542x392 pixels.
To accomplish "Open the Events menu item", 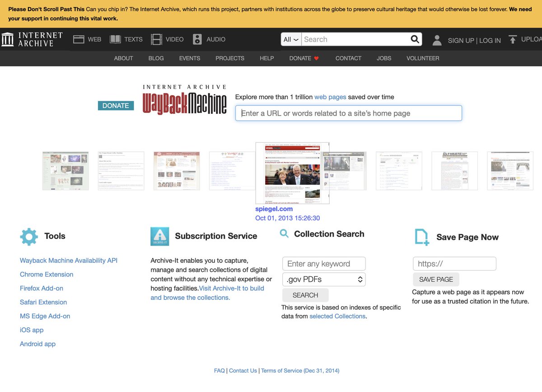I will click(x=190, y=58).
